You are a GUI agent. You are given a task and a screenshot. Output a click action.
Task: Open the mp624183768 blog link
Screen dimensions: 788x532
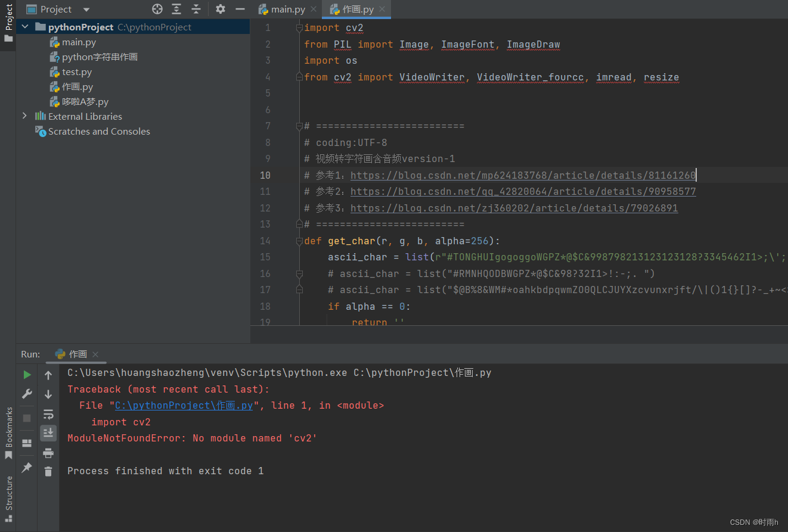click(x=523, y=175)
